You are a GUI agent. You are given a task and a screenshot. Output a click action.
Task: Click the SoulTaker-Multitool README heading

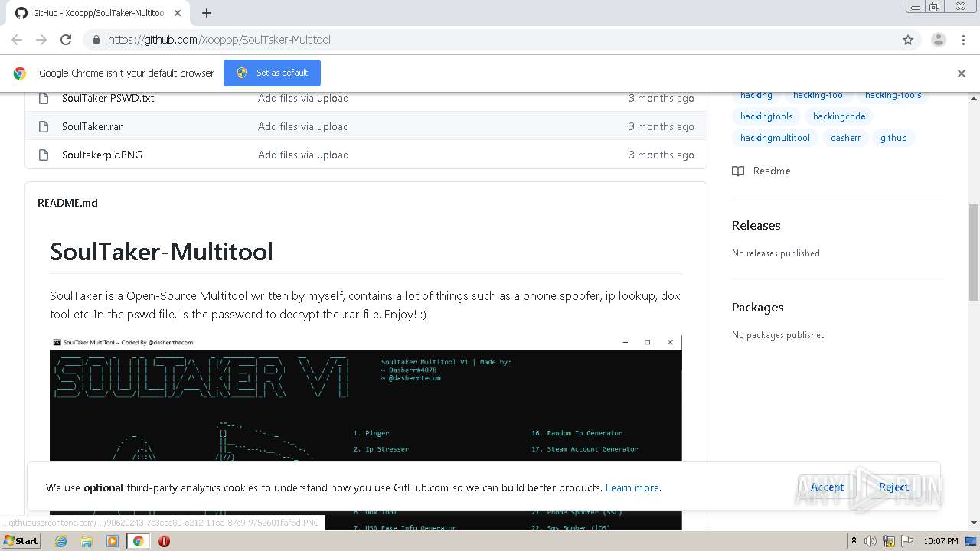(162, 251)
